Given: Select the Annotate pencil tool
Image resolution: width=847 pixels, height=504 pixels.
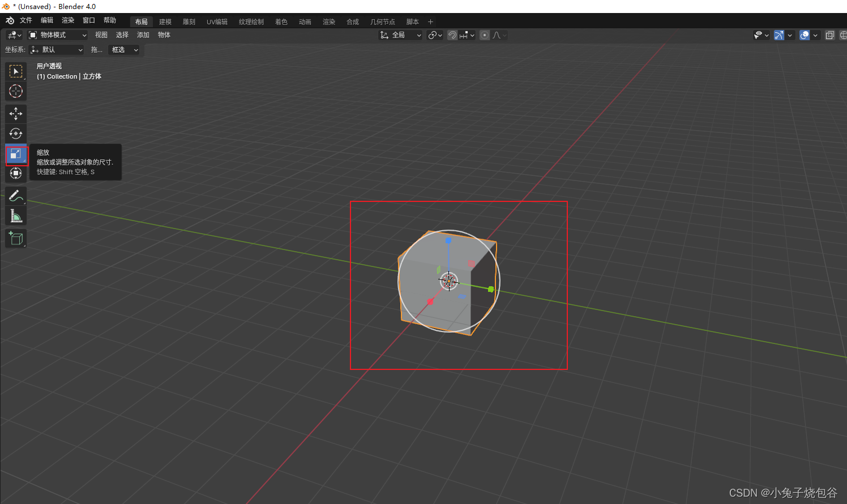Looking at the screenshot, I should (x=16, y=196).
